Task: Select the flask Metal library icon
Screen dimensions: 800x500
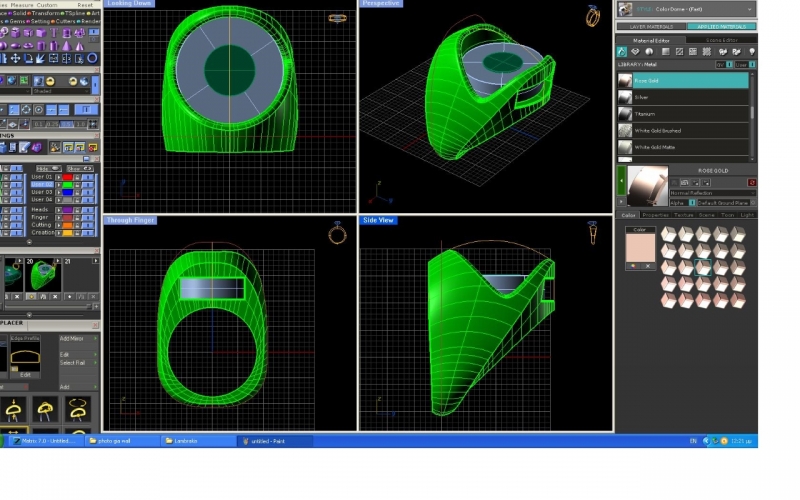Action: coord(621,52)
